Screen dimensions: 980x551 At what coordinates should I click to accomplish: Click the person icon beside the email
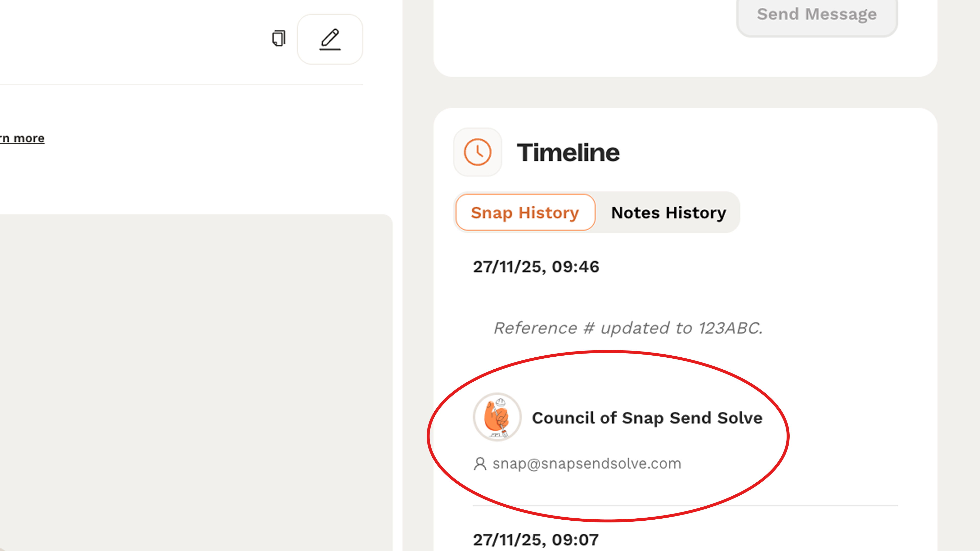[480, 464]
